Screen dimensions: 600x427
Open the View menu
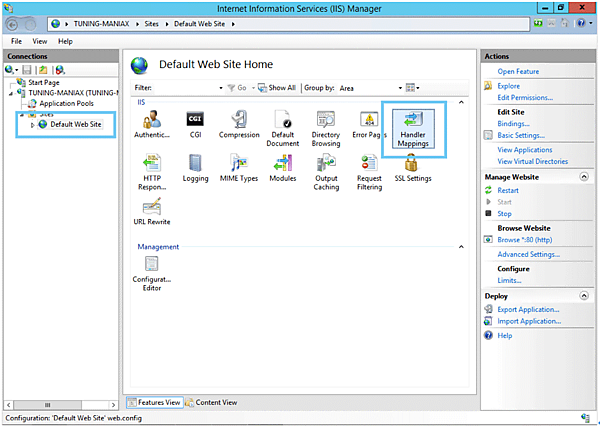[39, 41]
